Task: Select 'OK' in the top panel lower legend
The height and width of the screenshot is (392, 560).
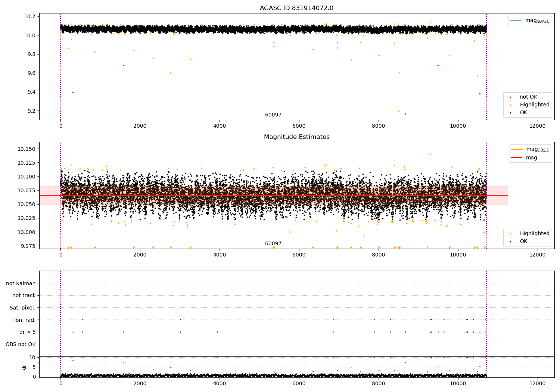Action: [523, 113]
